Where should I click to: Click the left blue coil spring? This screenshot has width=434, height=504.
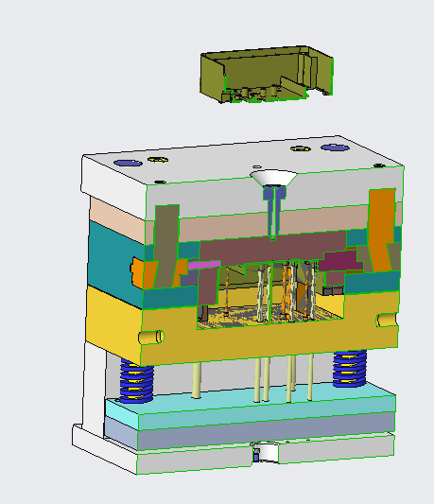(136, 381)
